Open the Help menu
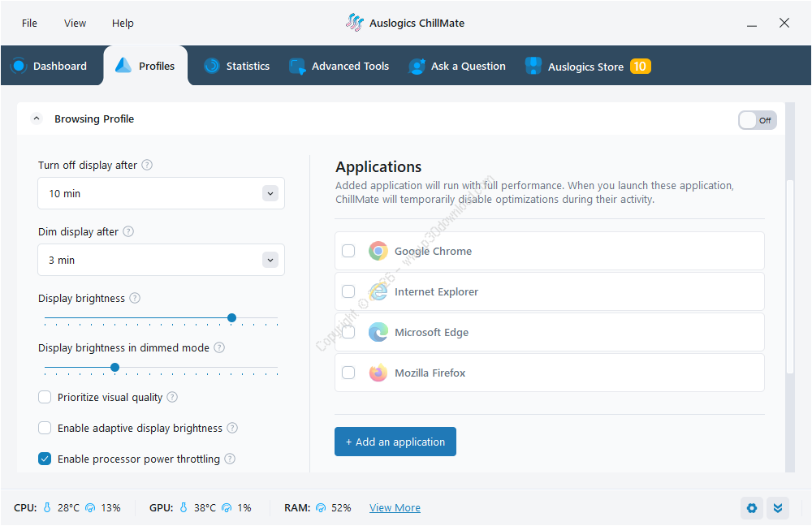 tap(123, 24)
